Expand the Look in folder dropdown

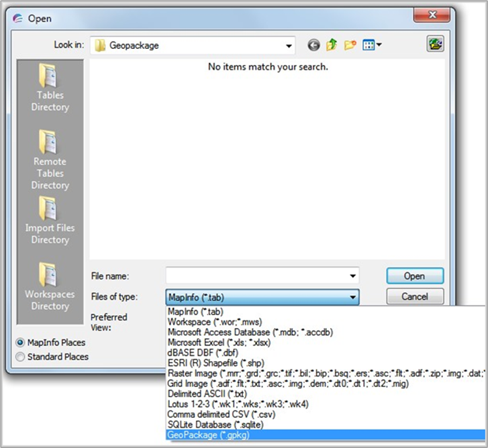coord(289,46)
